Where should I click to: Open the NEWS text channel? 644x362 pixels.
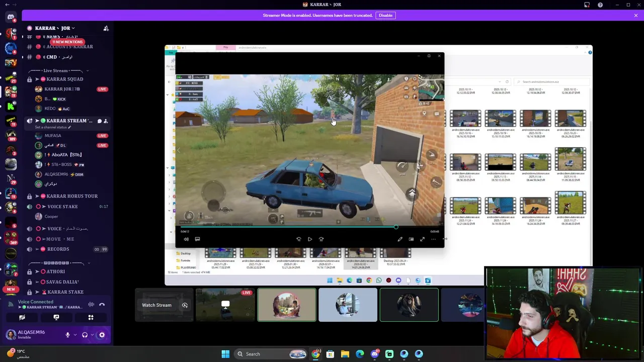(68, 37)
